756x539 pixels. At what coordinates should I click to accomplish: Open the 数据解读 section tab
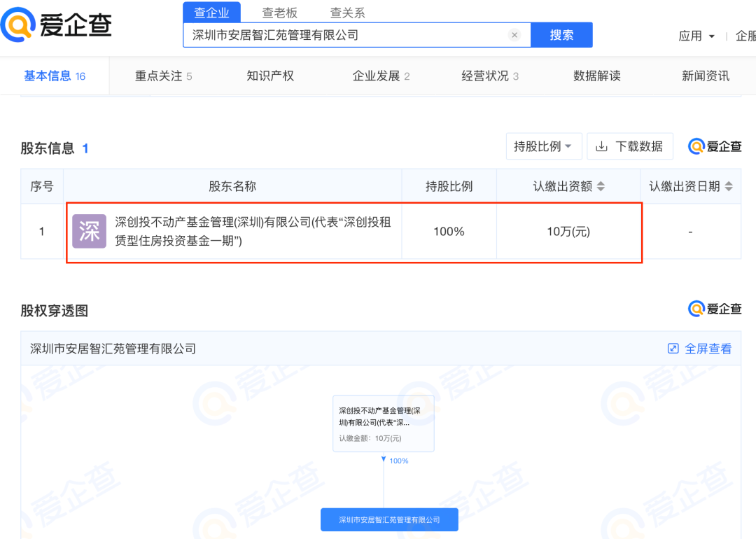click(597, 76)
